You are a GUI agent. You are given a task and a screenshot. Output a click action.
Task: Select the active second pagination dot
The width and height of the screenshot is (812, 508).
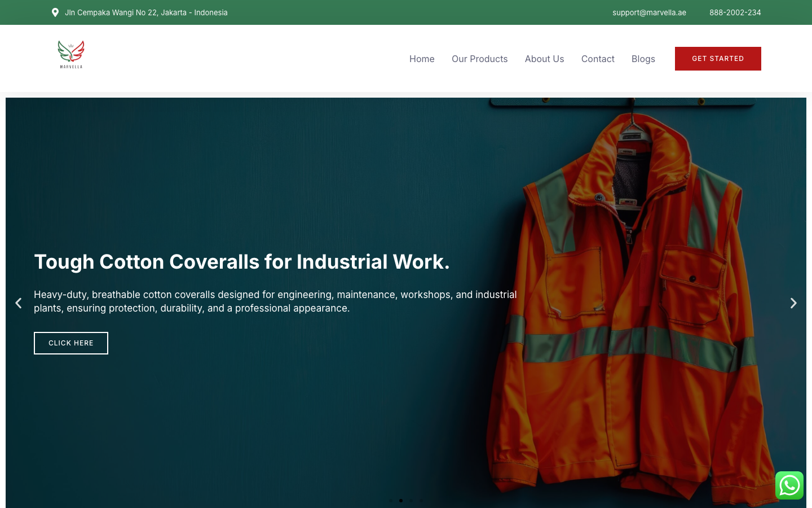tap(401, 501)
